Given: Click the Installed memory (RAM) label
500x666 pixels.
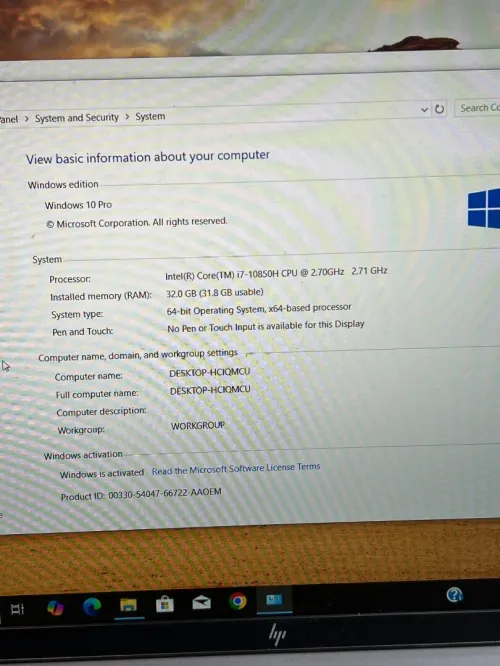Looking at the screenshot, I should click(101, 296).
